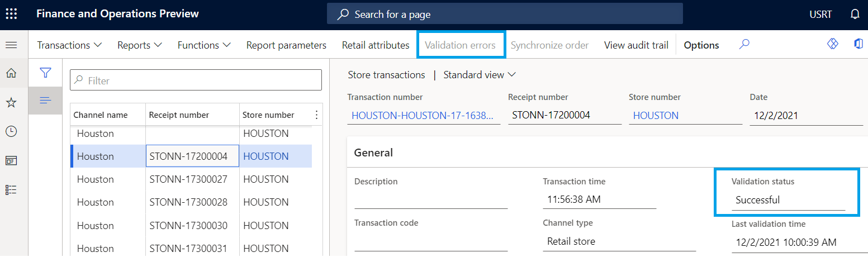Click Validation errors in action pane

tap(460, 45)
